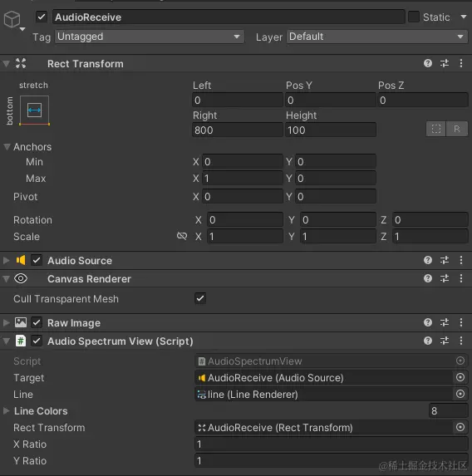Open Raw Image help icon
472x476 pixels.
pyautogui.click(x=428, y=322)
